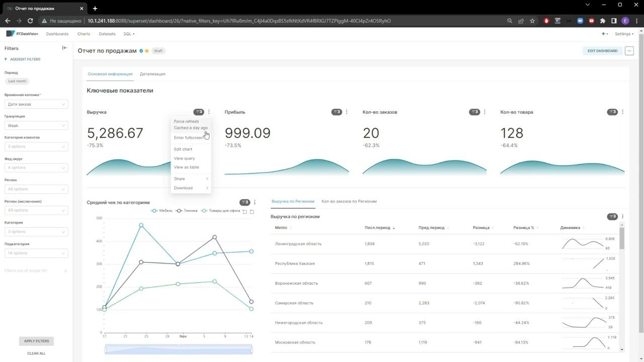Open the three-dot menu on Прибыль chart
The image size is (644, 362).
click(x=347, y=112)
